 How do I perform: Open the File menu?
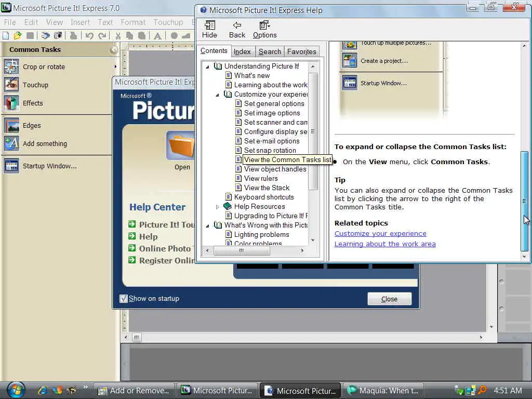coord(10,22)
